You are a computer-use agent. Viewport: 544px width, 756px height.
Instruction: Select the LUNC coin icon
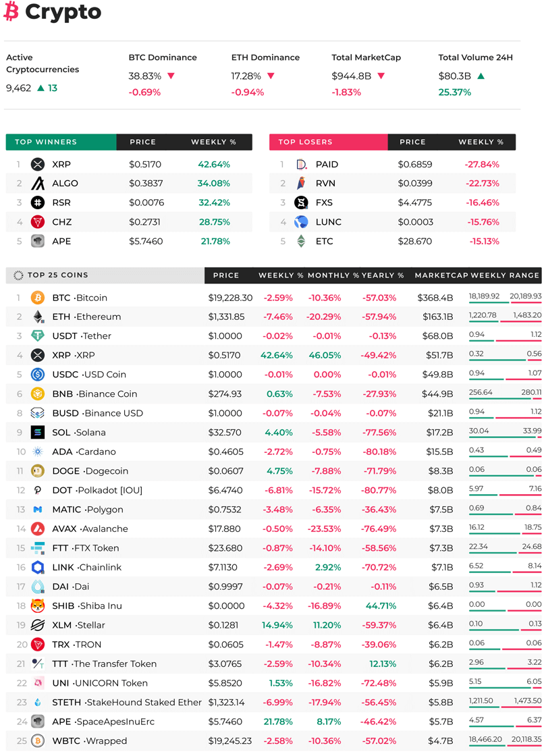pos(301,222)
